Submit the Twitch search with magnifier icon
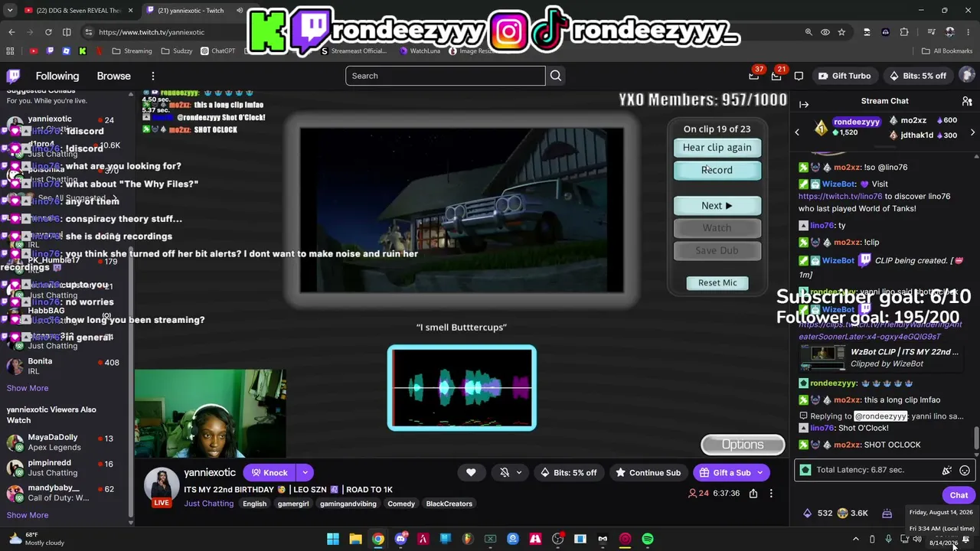 point(556,76)
